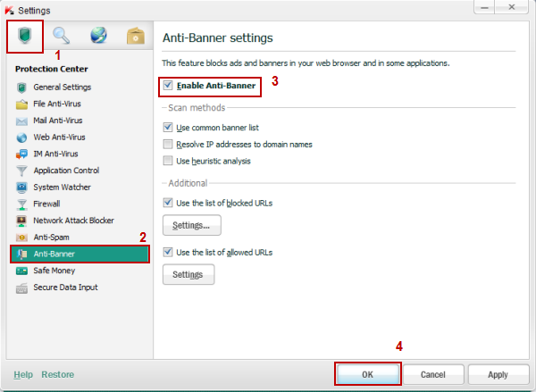The width and height of the screenshot is (536, 392).
Task: Click the Secure Data Input keyboard icon
Action: click(21, 288)
